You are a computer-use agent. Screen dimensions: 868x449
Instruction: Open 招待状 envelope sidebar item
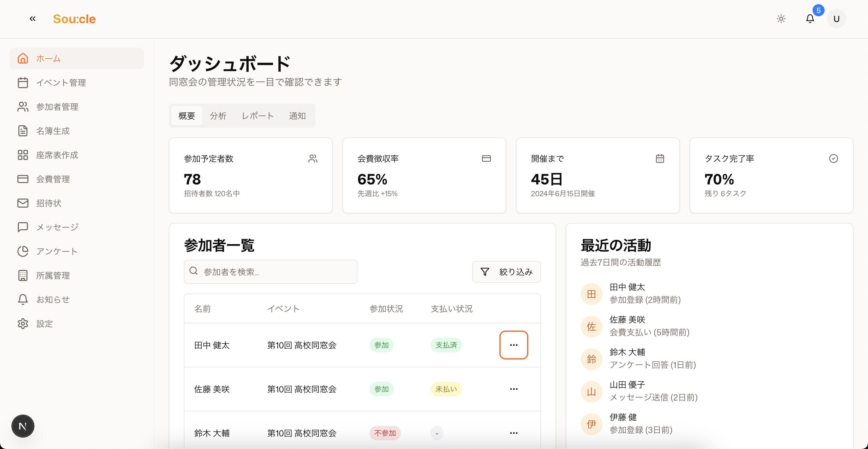pos(49,203)
